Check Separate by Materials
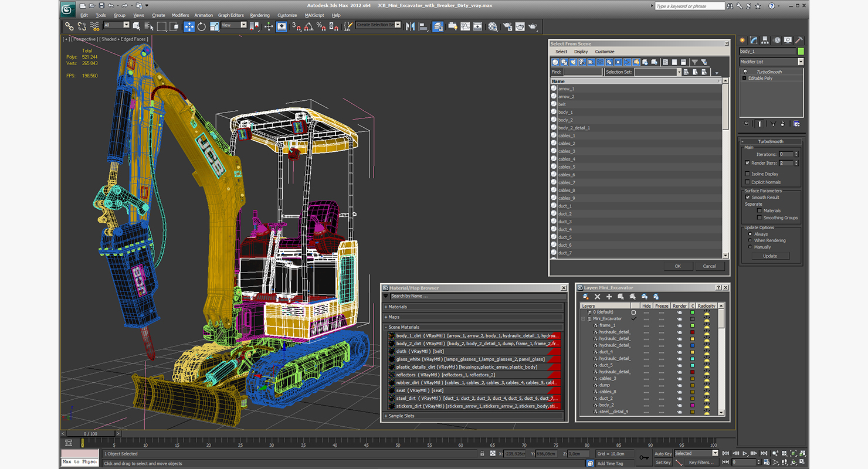Image resolution: width=868 pixels, height=469 pixels. pyautogui.click(x=759, y=210)
